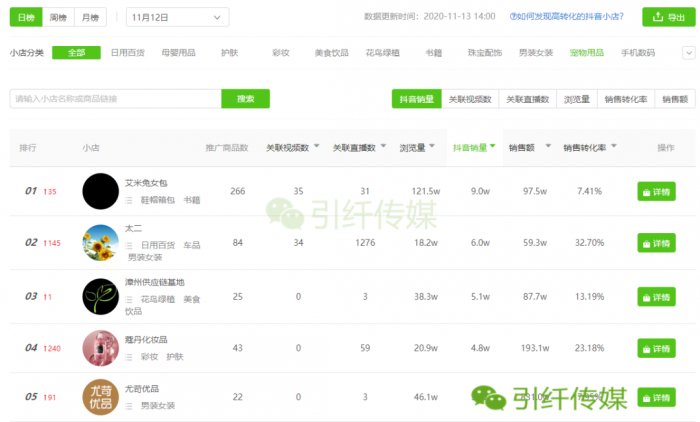Click the help question-mark icon beside 如何发现高转化的抖音小店
Viewport: 700px width, 422px height.
click(x=513, y=17)
